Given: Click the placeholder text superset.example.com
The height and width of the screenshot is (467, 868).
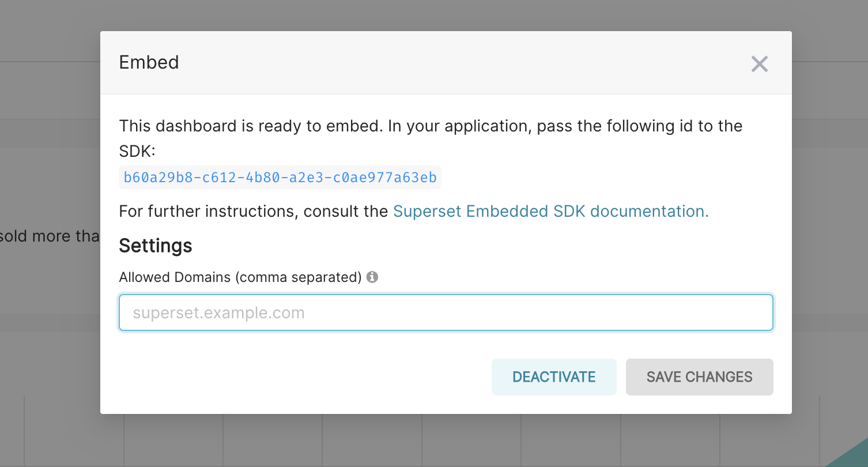Looking at the screenshot, I should [x=218, y=312].
